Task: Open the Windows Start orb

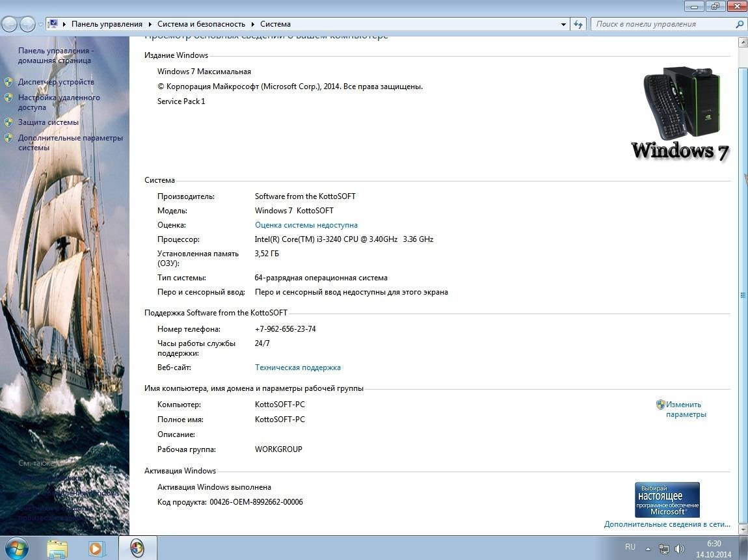Action: click(x=16, y=548)
